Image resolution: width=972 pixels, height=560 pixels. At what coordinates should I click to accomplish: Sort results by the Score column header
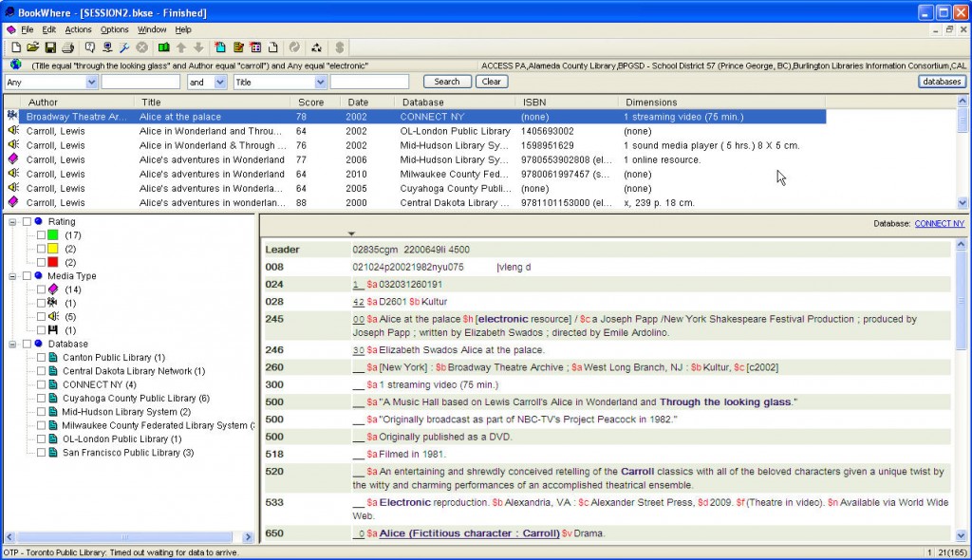[x=315, y=103]
